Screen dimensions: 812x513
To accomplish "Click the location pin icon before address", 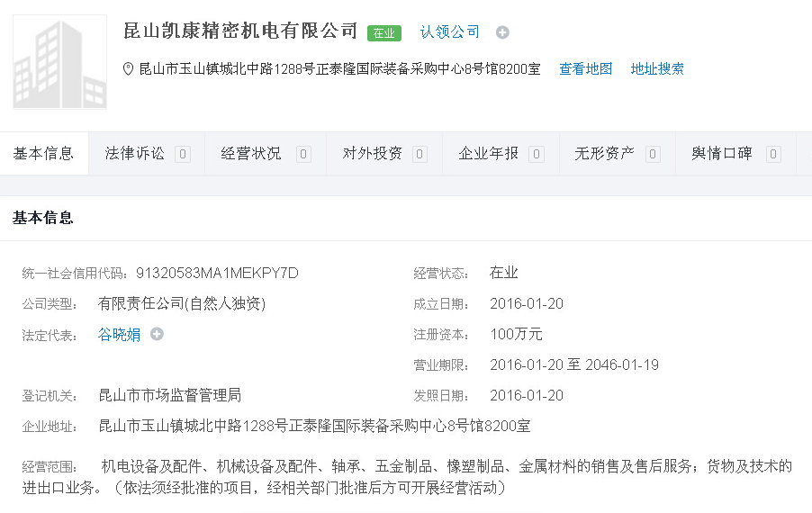I will [x=129, y=68].
